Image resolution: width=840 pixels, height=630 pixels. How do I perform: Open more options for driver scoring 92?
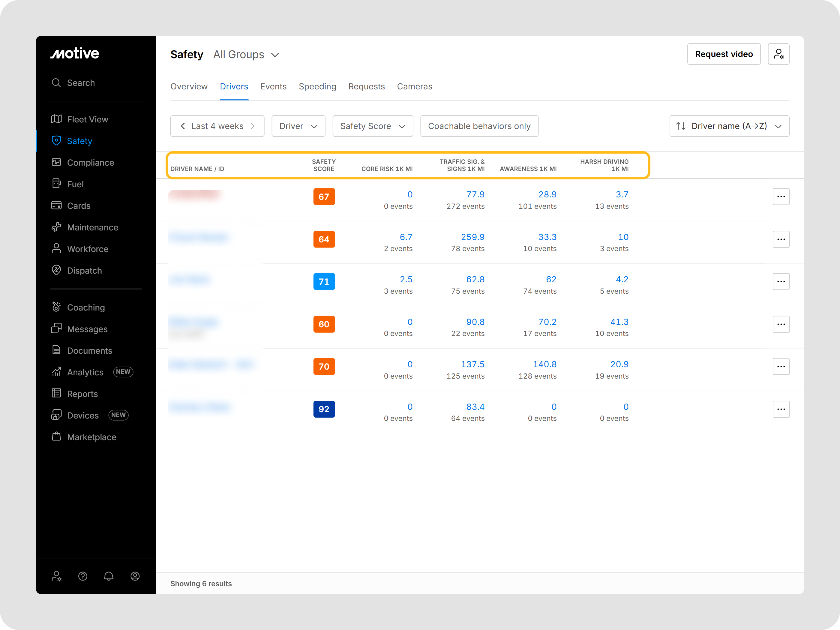tap(781, 409)
